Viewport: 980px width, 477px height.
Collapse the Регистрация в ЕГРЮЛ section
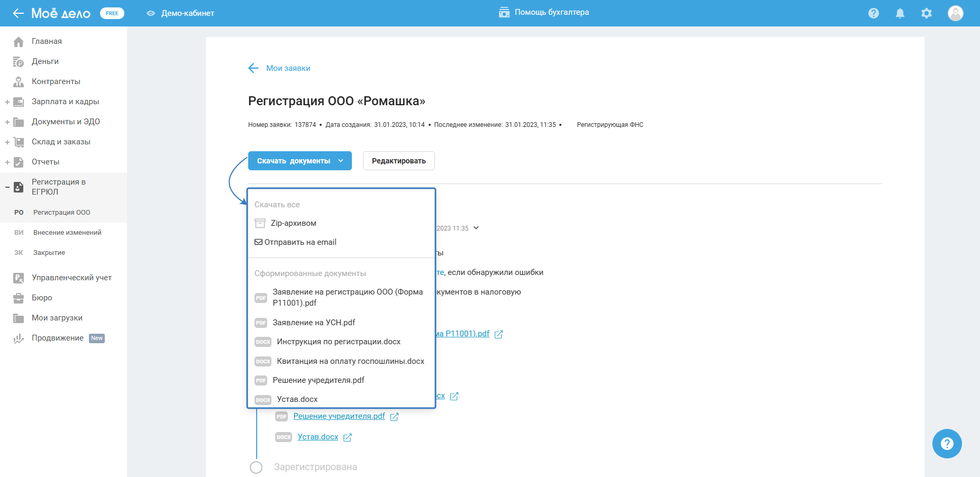tap(7, 187)
